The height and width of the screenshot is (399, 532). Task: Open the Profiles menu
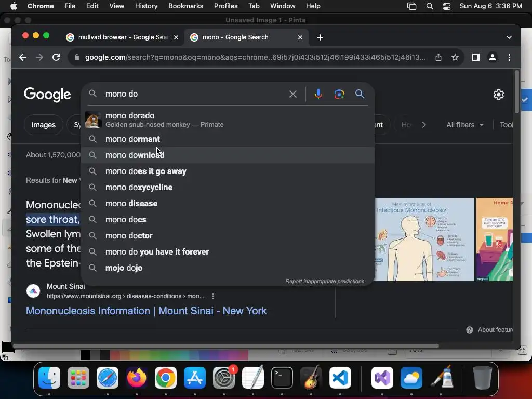coord(225,6)
